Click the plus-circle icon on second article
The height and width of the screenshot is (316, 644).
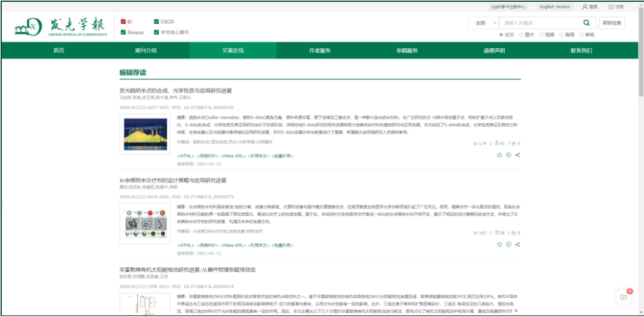(508, 245)
